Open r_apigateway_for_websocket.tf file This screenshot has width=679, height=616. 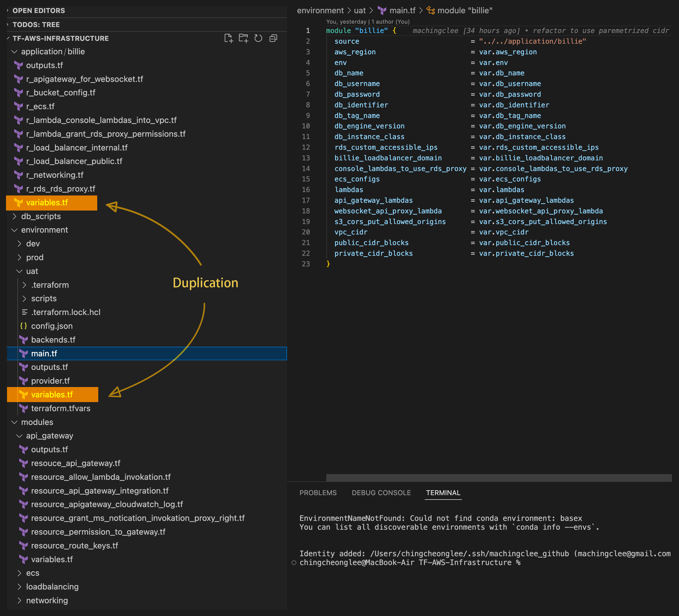point(147,79)
